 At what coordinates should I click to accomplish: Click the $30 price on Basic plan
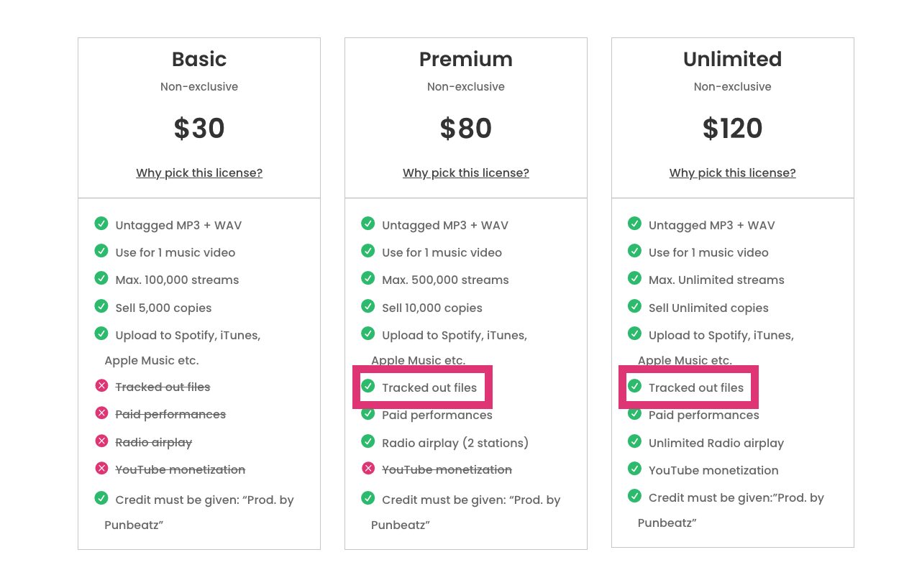click(x=199, y=129)
